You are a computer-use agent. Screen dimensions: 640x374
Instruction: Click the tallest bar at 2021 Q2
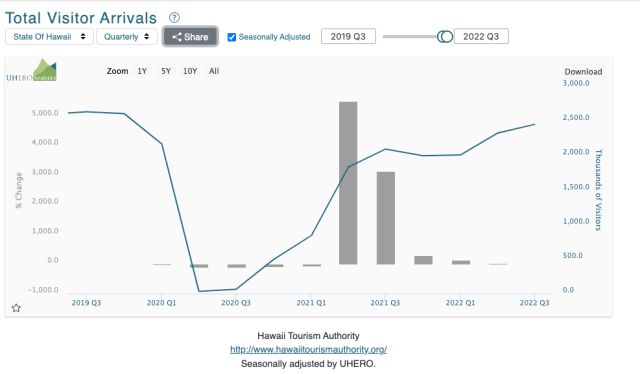[348, 183]
